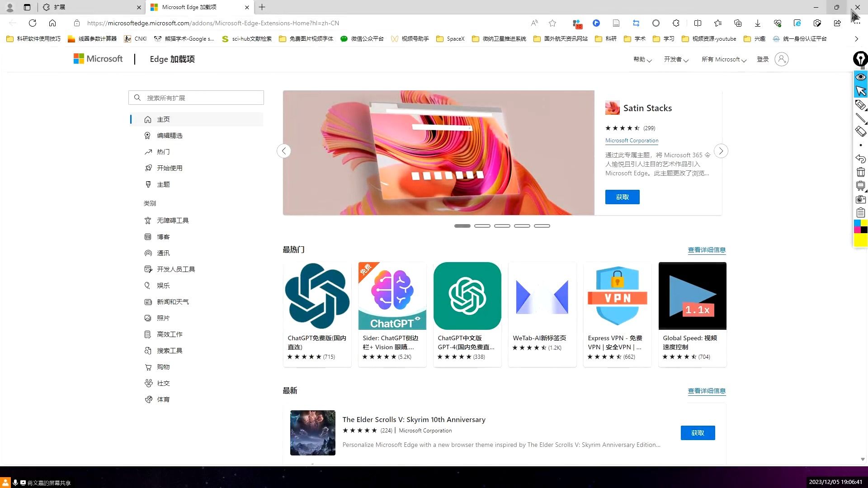
Task: Click the 登录 sign-in link
Action: click(x=763, y=59)
